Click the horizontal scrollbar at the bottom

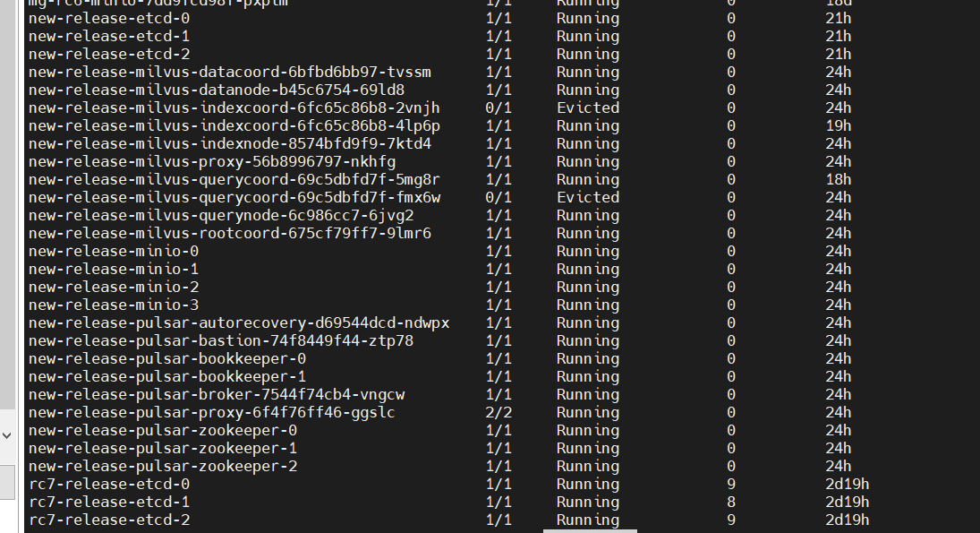[x=590, y=530]
